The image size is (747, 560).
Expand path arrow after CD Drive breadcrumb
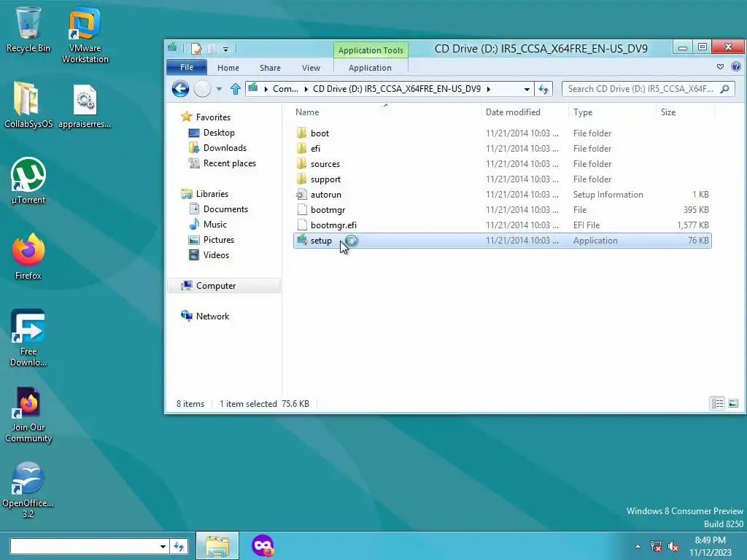point(489,89)
